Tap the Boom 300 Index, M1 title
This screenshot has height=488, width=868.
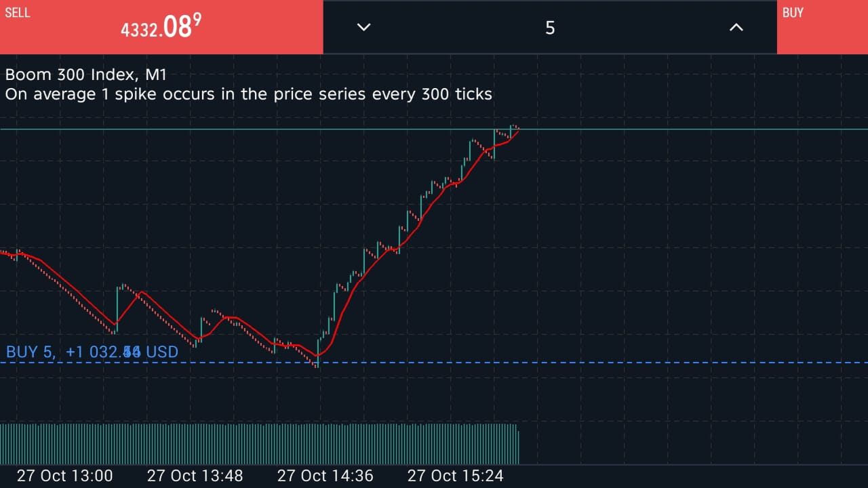tap(86, 75)
